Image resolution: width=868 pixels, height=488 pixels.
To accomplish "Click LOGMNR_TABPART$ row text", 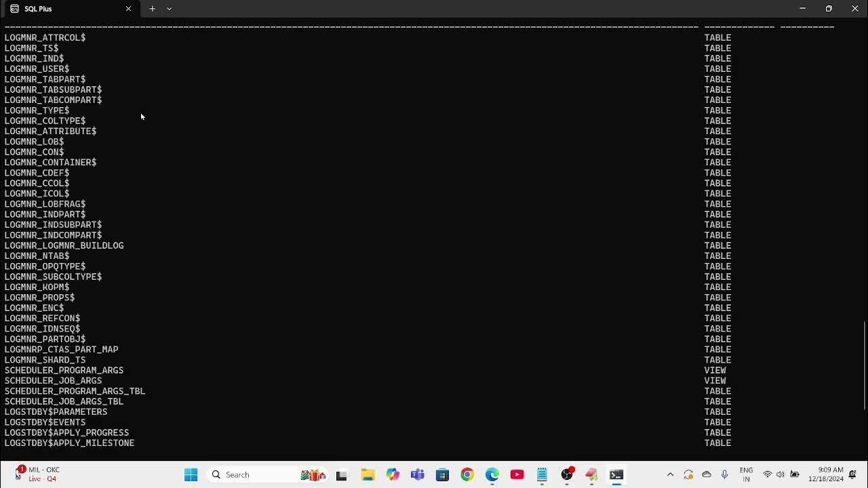I will tap(45, 79).
